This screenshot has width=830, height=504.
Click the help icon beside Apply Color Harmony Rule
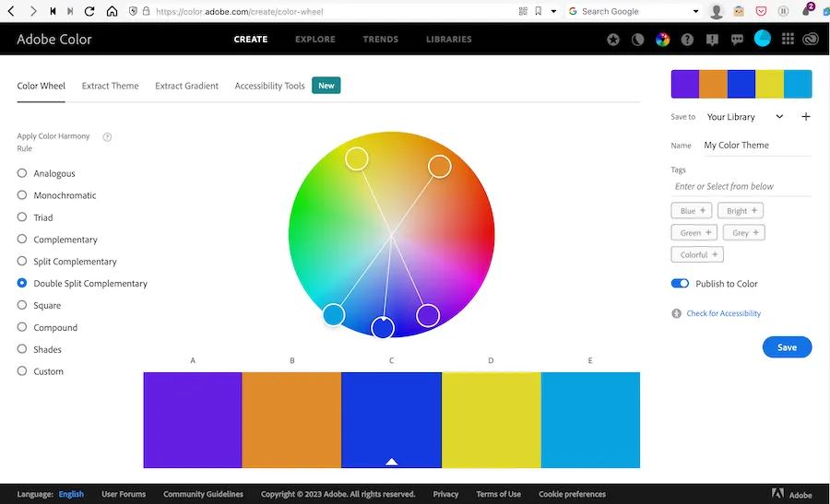coord(107,137)
